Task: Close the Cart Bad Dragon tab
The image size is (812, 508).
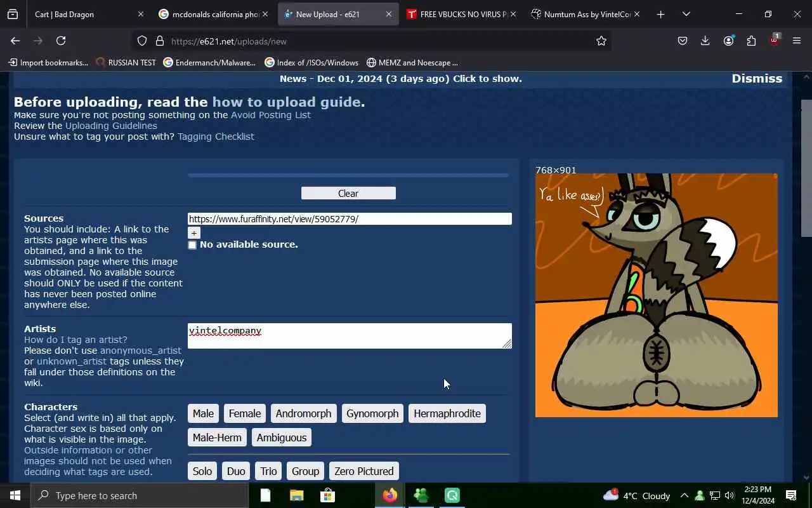Action: (141, 14)
